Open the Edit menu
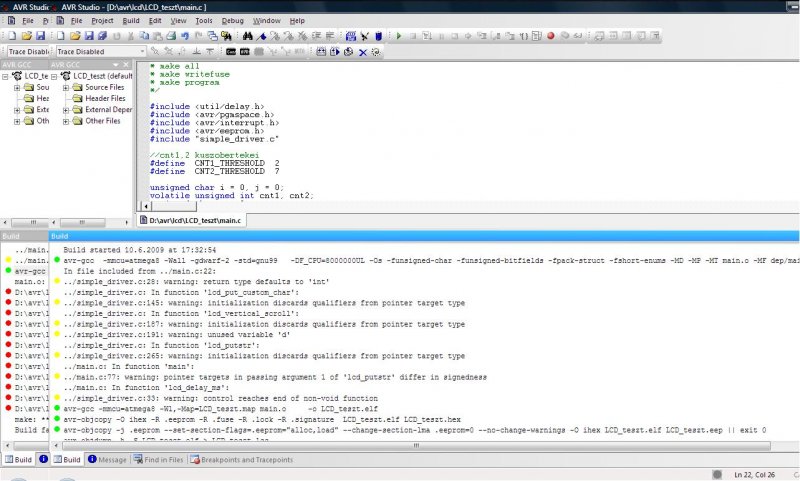This screenshot has width=800, height=481. tap(155, 20)
